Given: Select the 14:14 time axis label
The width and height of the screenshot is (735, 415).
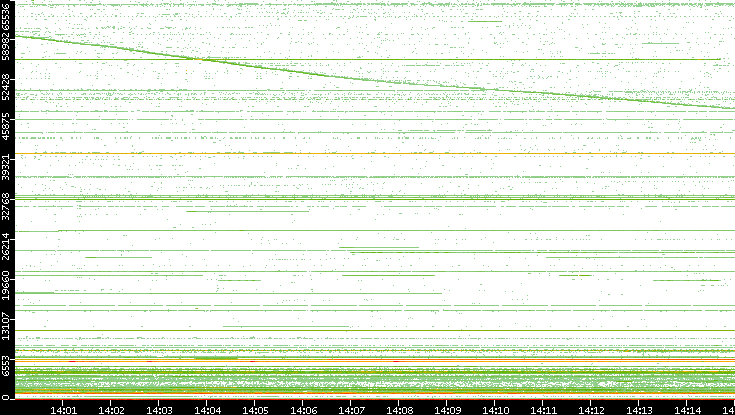Looking at the screenshot, I should coord(687,410).
